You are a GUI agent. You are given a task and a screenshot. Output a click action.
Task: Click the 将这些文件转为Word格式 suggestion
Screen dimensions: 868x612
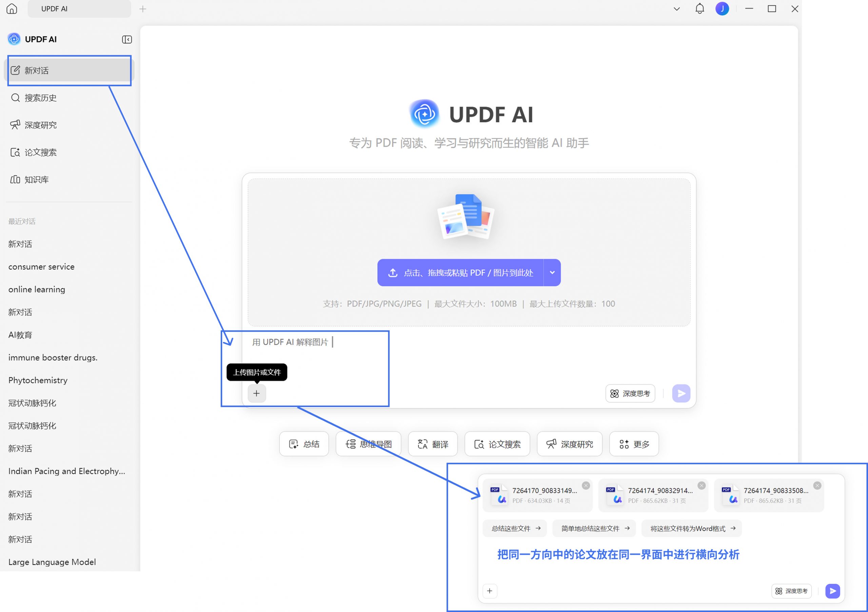[x=691, y=528]
